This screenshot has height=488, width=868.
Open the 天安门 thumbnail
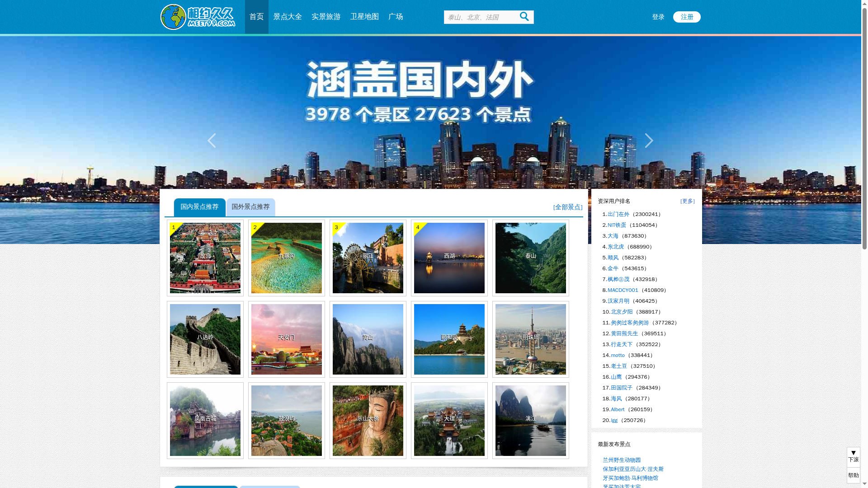287,339
